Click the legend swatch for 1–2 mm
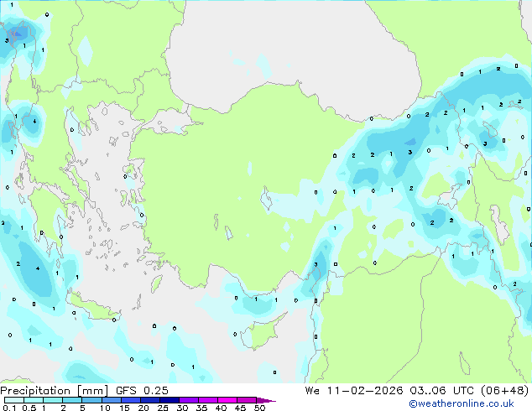Image resolution: width=532 pixels, height=411 pixels. pyautogui.click(x=53, y=400)
